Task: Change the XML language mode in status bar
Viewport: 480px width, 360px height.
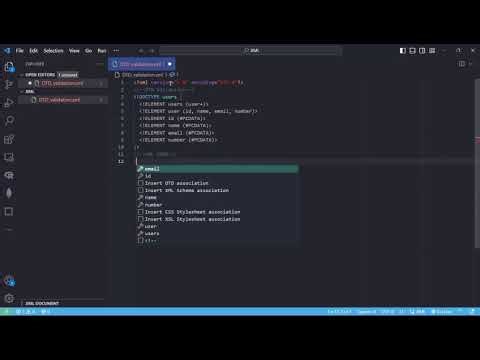Action: (420, 312)
